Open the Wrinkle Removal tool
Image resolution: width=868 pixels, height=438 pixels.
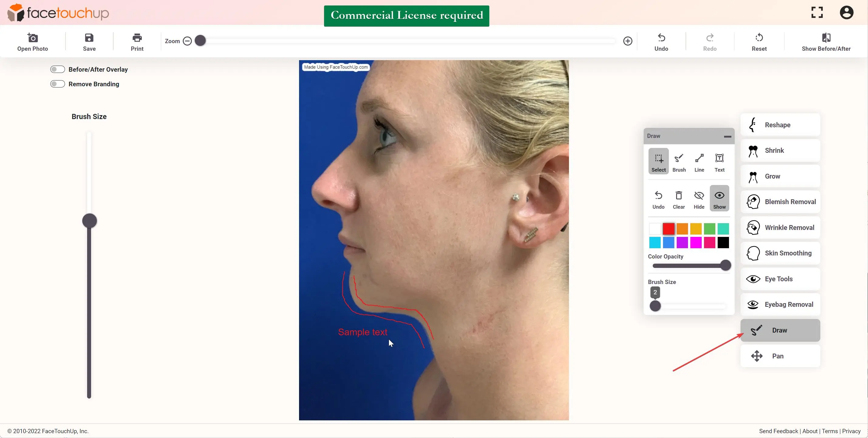pyautogui.click(x=780, y=227)
